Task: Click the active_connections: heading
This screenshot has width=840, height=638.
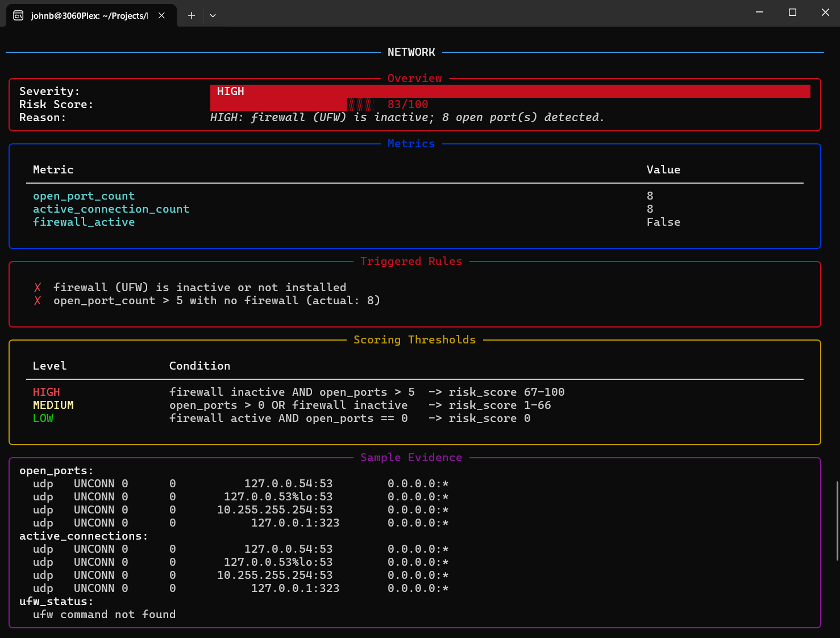Action: pyautogui.click(x=84, y=536)
